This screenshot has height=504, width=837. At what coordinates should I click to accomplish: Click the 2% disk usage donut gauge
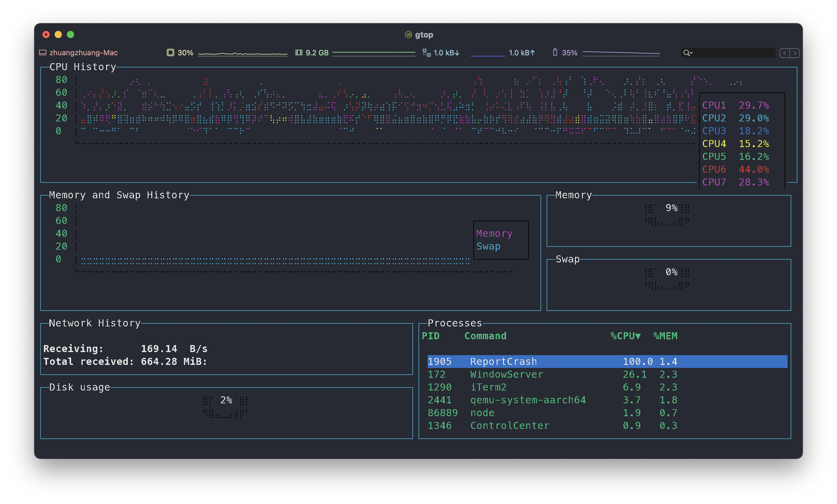pos(225,407)
